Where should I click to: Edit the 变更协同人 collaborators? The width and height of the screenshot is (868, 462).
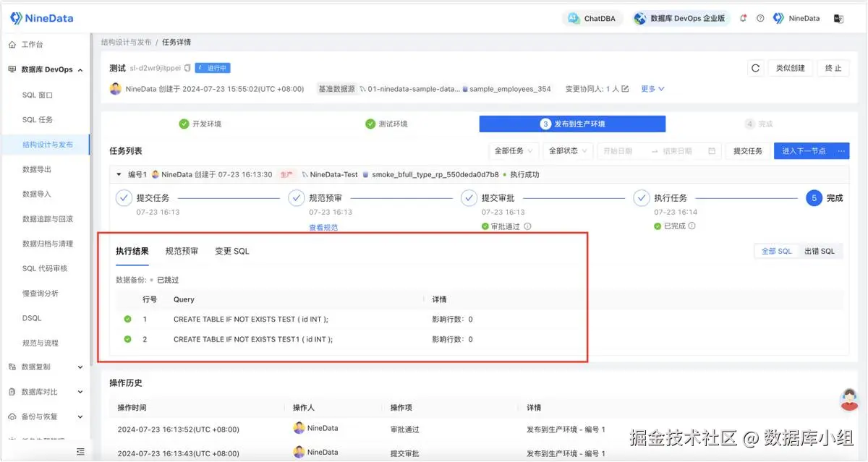(x=625, y=89)
